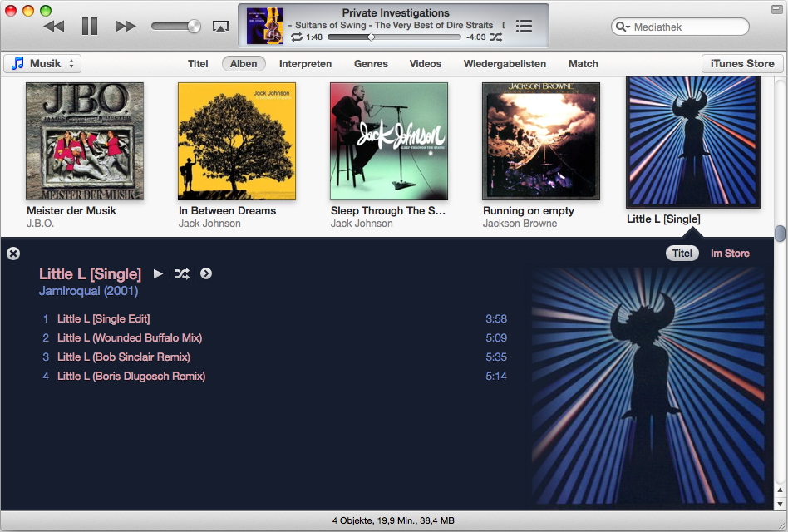
Task: Show the Up Next list
Action: coord(524,26)
